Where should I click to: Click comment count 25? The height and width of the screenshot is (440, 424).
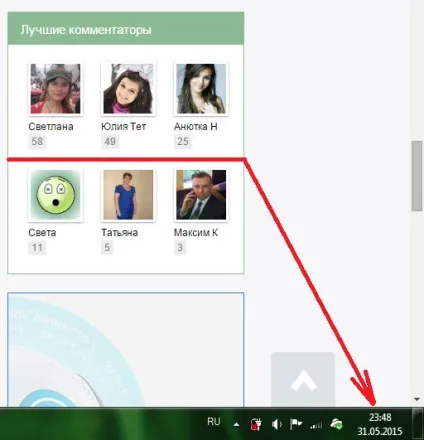[183, 141]
